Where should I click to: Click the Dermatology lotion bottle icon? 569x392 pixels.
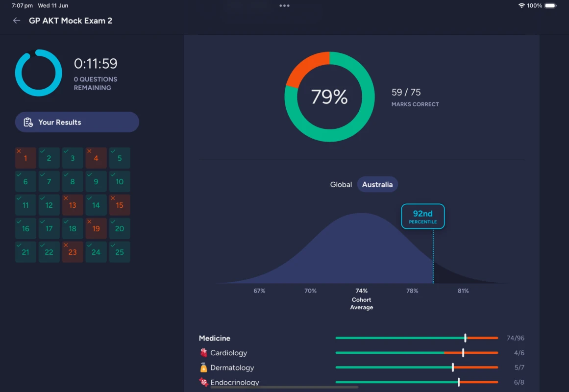point(203,367)
